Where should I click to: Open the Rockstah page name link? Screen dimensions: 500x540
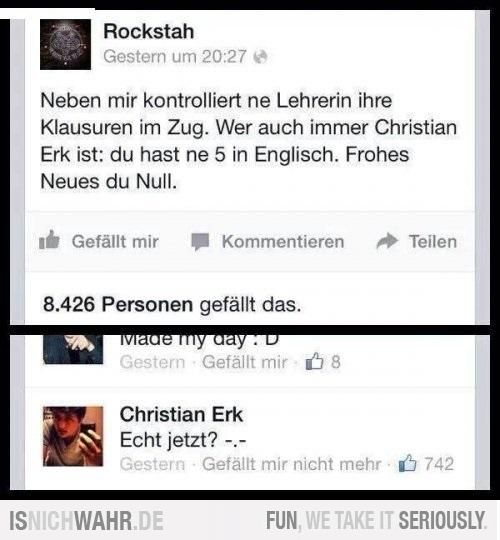149,31
